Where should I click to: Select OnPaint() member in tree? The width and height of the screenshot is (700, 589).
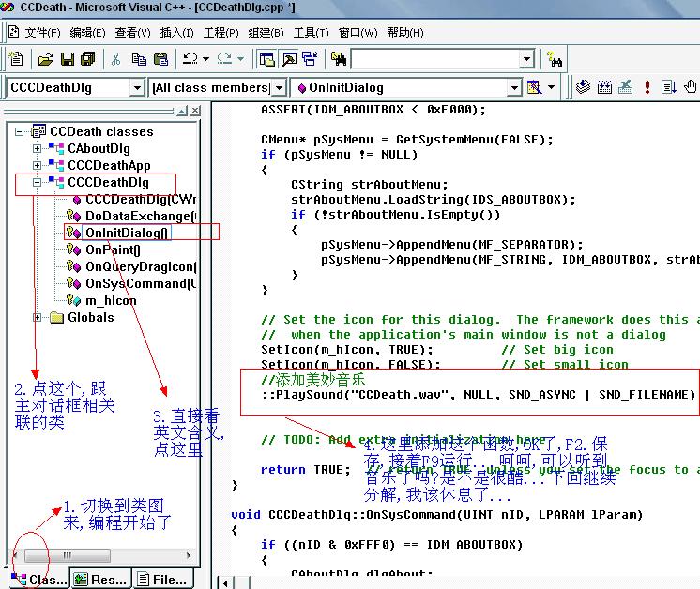[x=113, y=249]
